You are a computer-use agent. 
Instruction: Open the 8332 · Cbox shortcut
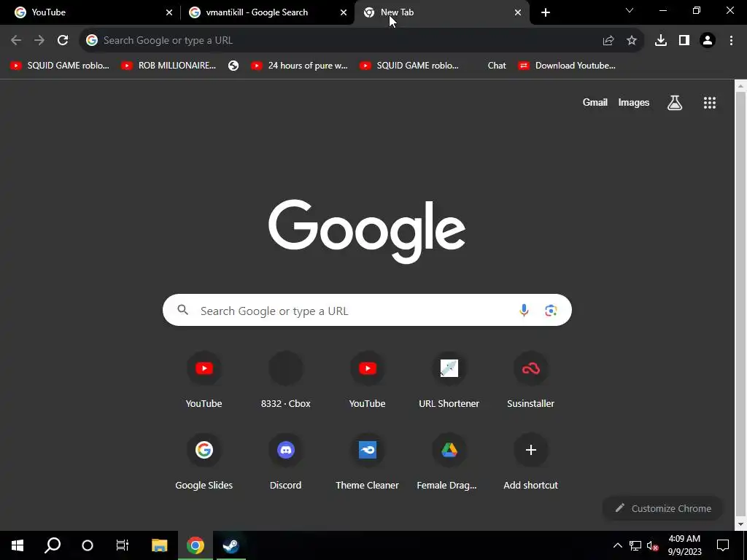(x=285, y=379)
